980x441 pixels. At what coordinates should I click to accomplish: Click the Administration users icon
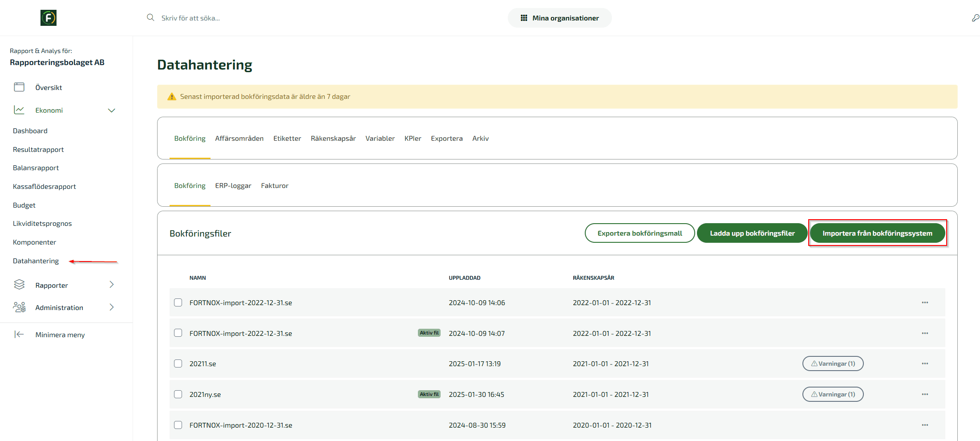[x=19, y=307]
